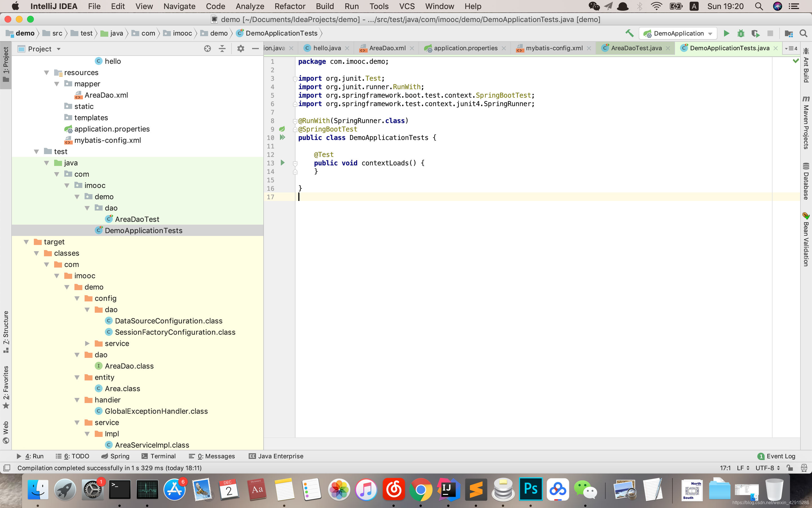
Task: Click the Search Everywhere magnifier icon
Action: tap(803, 33)
